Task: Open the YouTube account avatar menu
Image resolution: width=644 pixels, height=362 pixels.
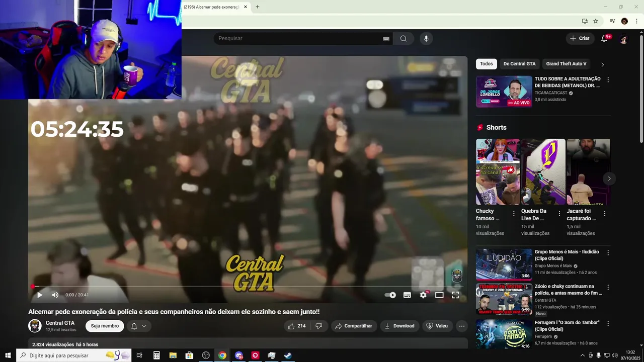Action: [624, 39]
